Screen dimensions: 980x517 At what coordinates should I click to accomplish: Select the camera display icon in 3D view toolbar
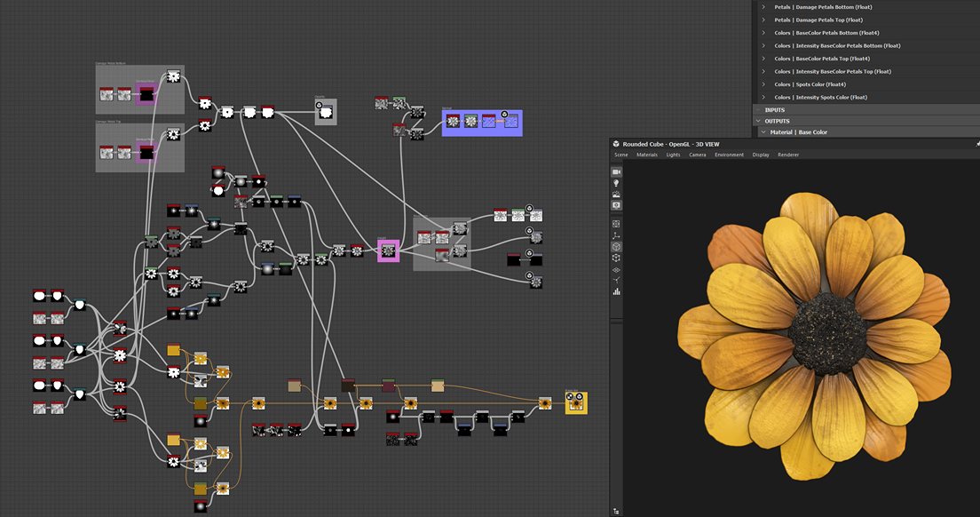point(616,171)
